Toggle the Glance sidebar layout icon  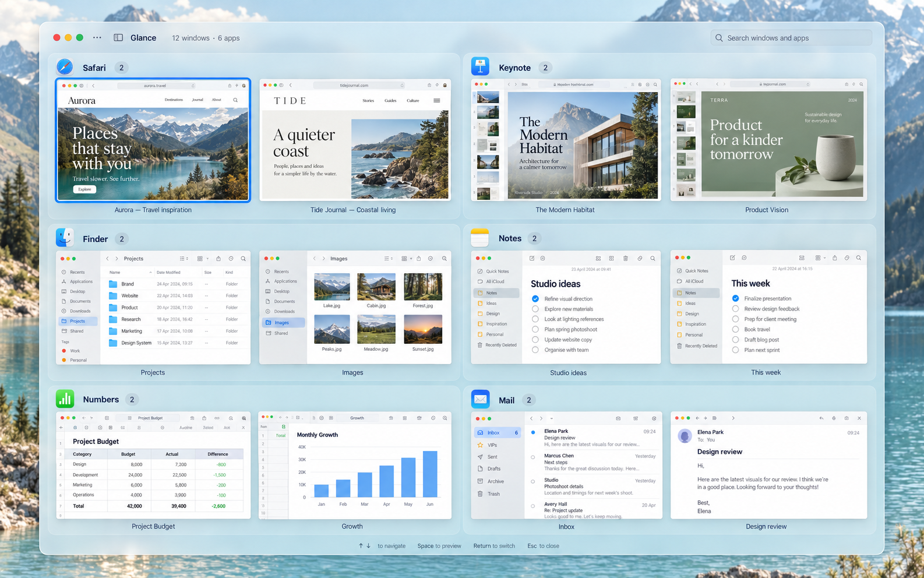click(118, 37)
